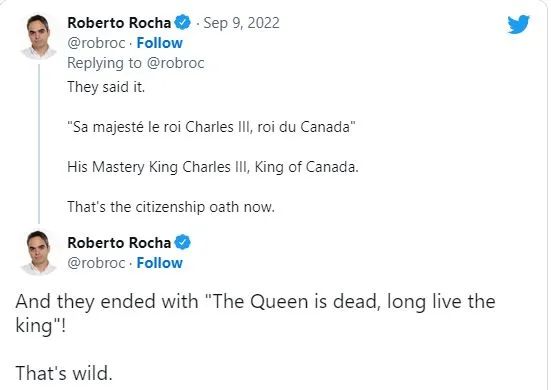Open Roberto Rocha name in second tweet
This screenshot has height=390, width=551.
click(119, 243)
